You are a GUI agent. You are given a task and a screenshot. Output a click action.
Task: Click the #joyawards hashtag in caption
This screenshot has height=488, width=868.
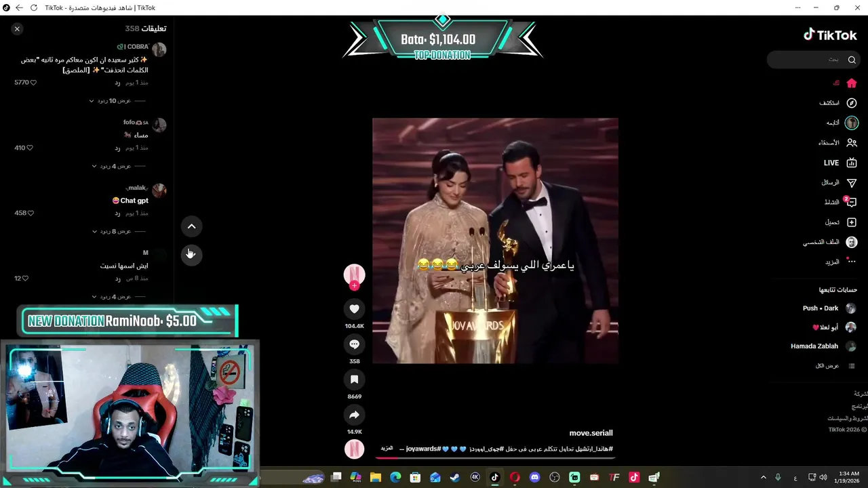click(424, 449)
